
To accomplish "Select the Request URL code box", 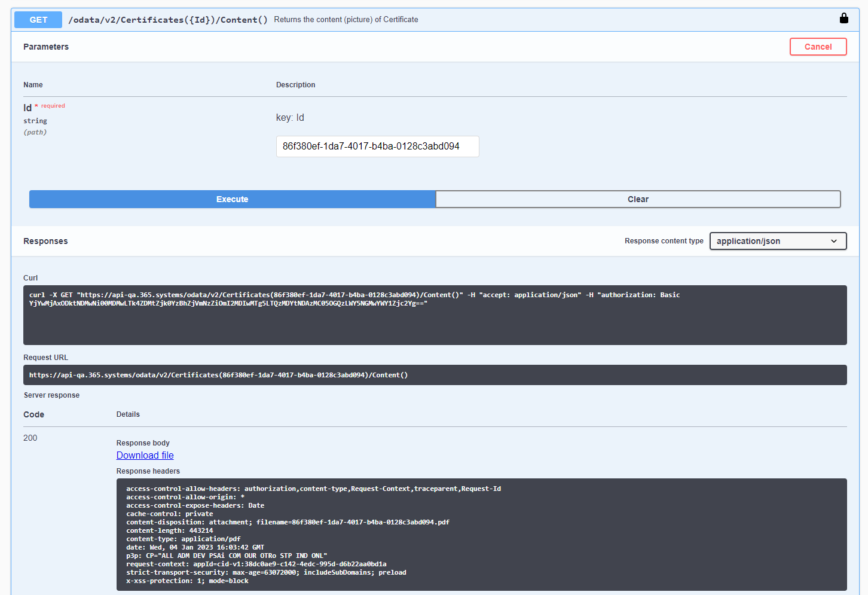I will click(435, 375).
